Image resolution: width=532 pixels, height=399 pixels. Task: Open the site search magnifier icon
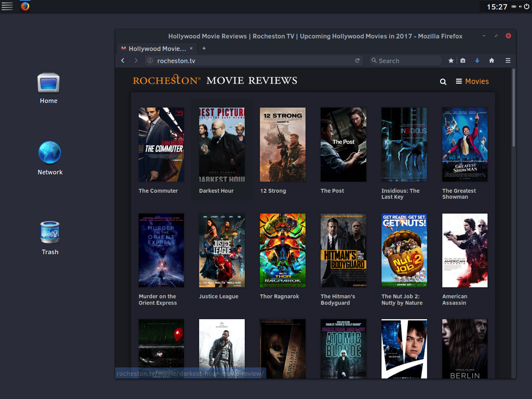point(443,82)
